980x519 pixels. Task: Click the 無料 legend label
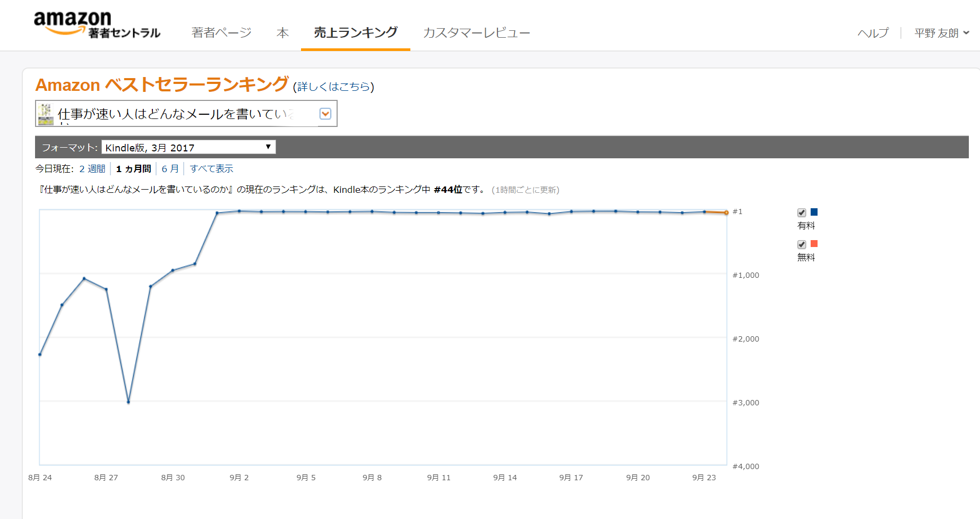click(x=806, y=258)
